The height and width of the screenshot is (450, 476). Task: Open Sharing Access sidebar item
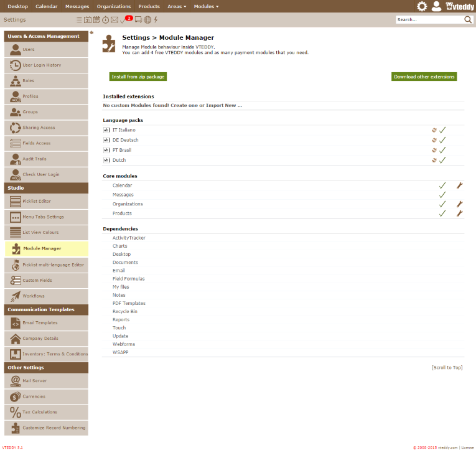[x=47, y=128]
